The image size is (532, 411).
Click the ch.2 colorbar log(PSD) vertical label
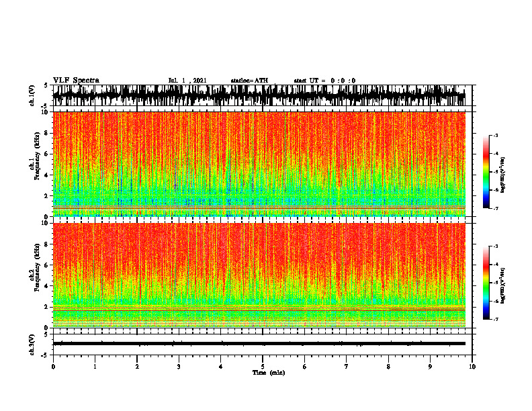point(502,285)
